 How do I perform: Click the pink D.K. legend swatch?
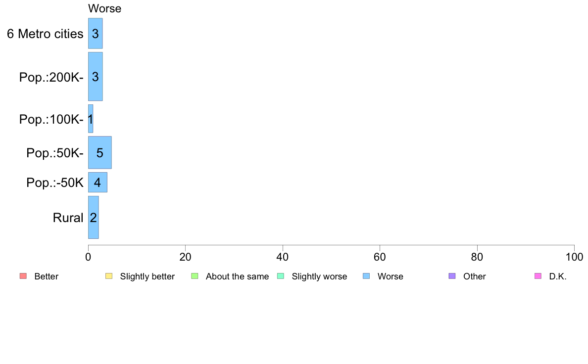pyautogui.click(x=538, y=276)
